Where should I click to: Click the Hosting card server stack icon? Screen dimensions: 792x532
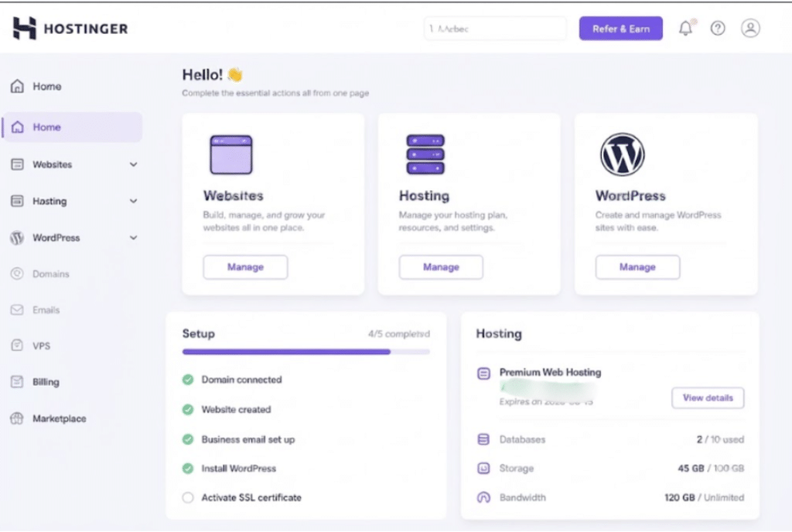[425, 155]
